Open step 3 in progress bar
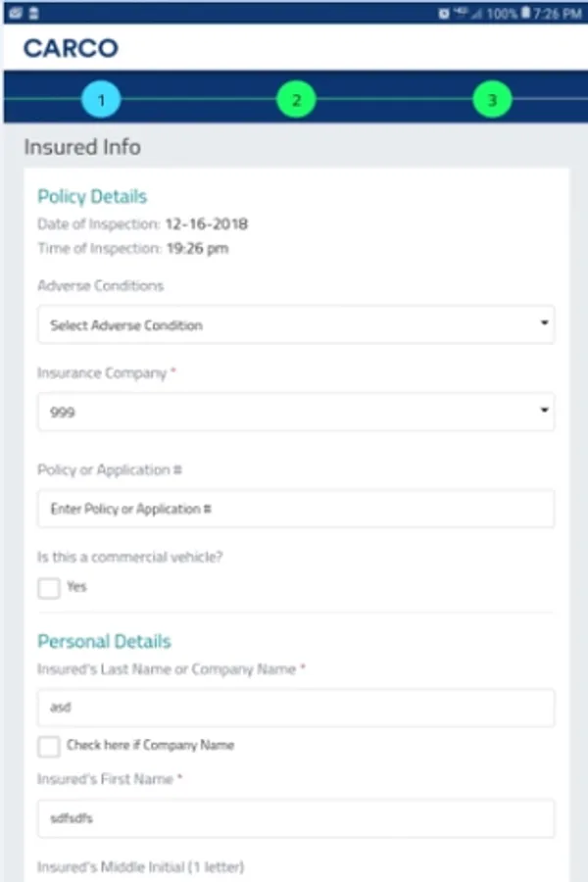 tap(492, 99)
